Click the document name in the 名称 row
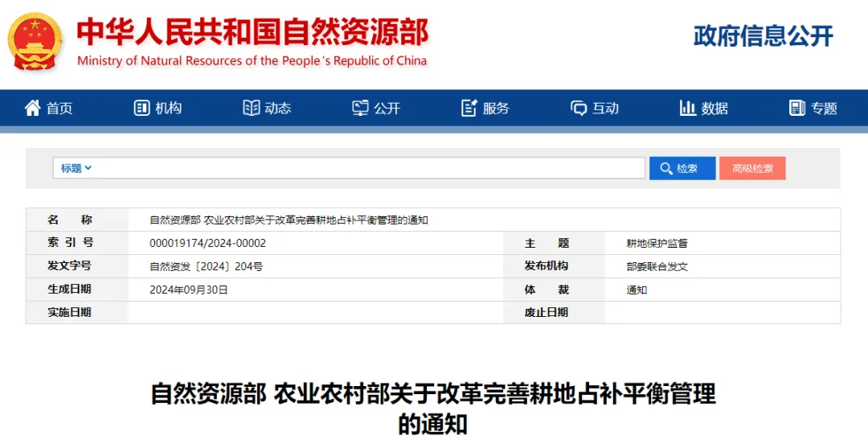Screen dimensions: 868x448 click(x=289, y=220)
